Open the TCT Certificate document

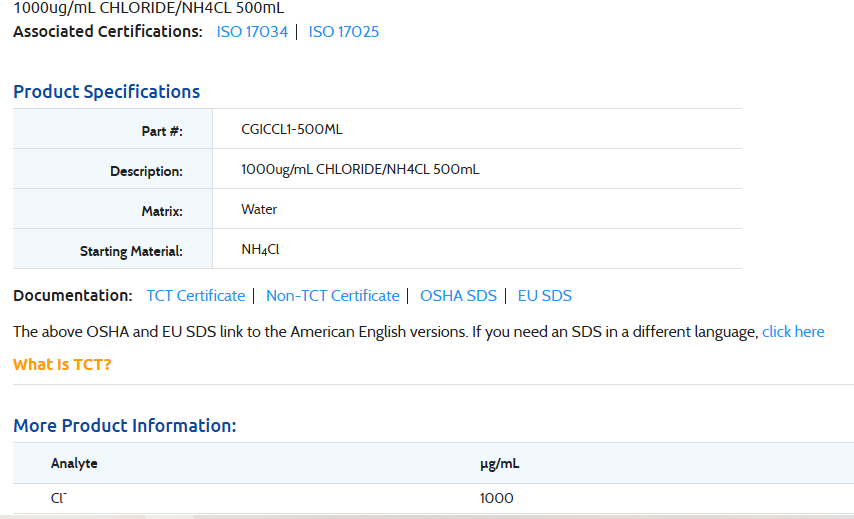pyautogui.click(x=195, y=296)
